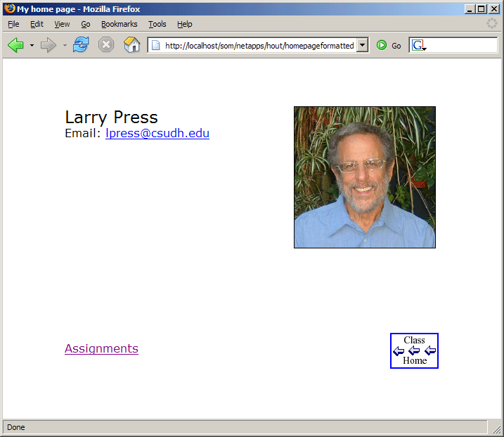Open the View menu
The height and width of the screenshot is (437, 504).
click(62, 24)
